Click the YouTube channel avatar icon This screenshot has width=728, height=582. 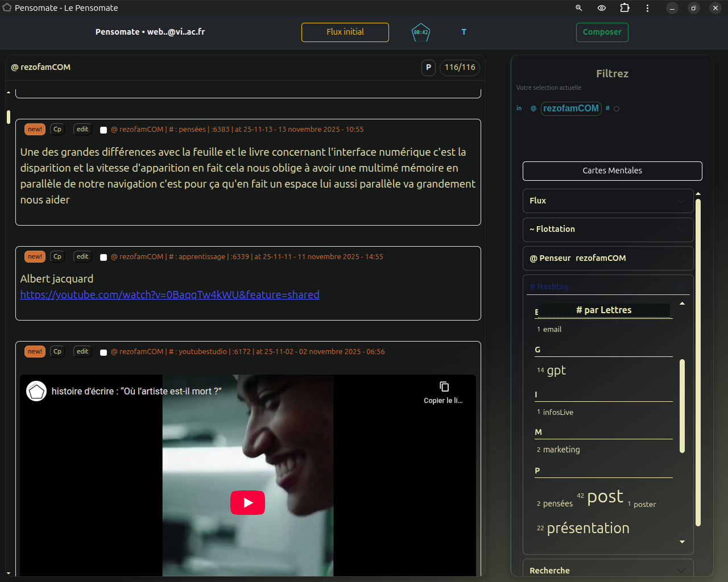pos(36,391)
